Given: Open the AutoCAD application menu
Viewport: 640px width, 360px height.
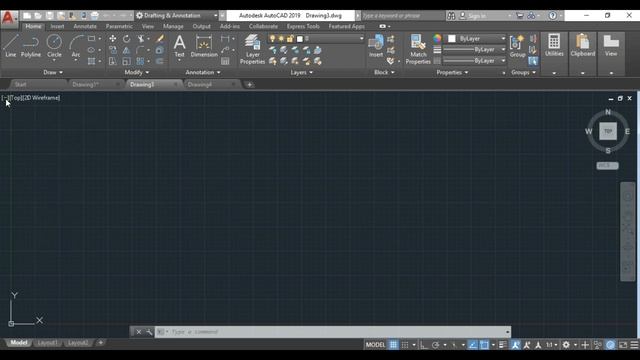Looking at the screenshot, I should coord(9,18).
